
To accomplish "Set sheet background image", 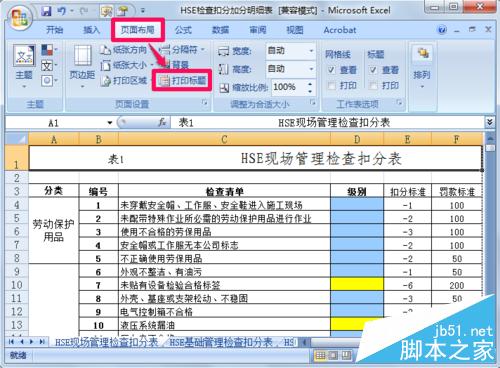I will coord(176,65).
